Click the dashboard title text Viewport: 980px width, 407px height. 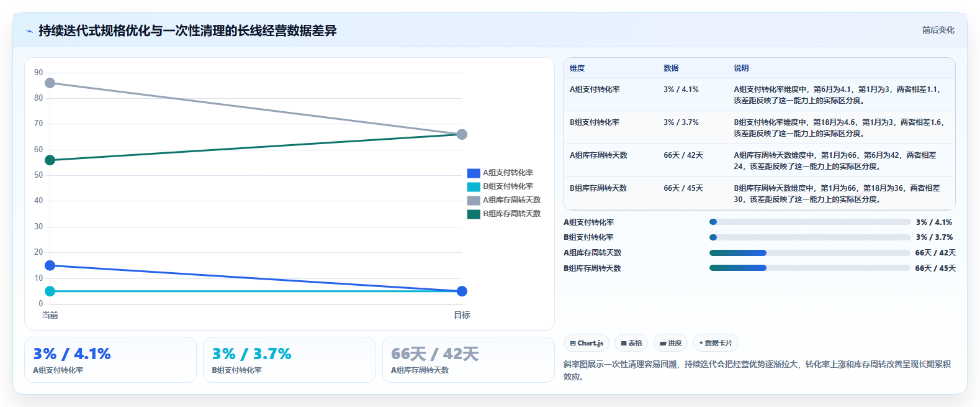tap(187, 30)
